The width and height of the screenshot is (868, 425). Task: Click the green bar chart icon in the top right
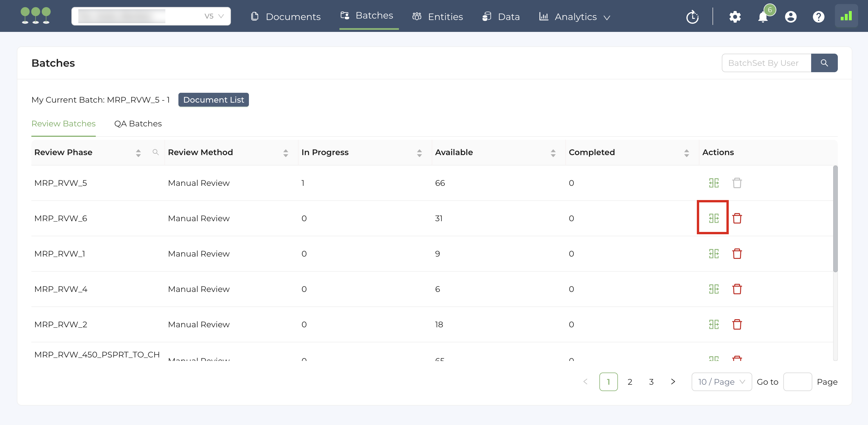(x=846, y=16)
